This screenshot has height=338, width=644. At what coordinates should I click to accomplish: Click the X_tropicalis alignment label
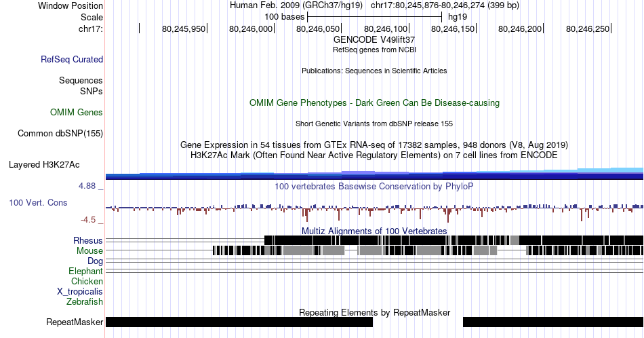(x=80, y=291)
